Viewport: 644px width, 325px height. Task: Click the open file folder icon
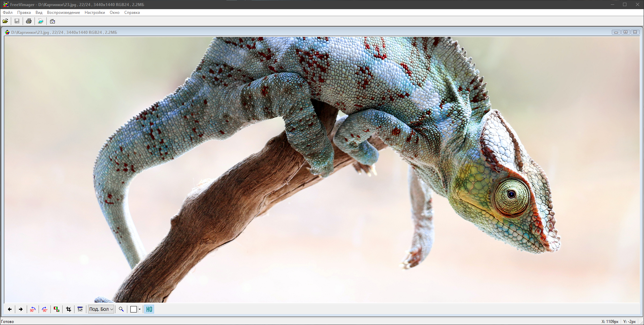pos(5,21)
